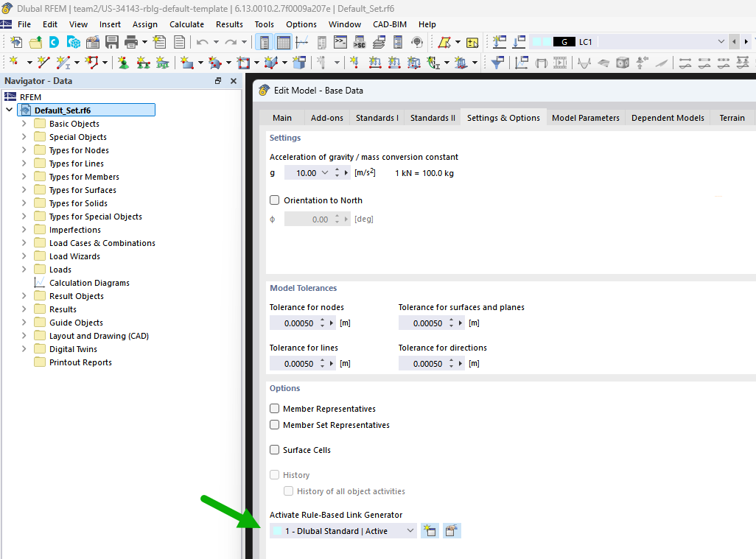Close the Navigator panel
Screen dimensions: 756x559
pos(234,81)
